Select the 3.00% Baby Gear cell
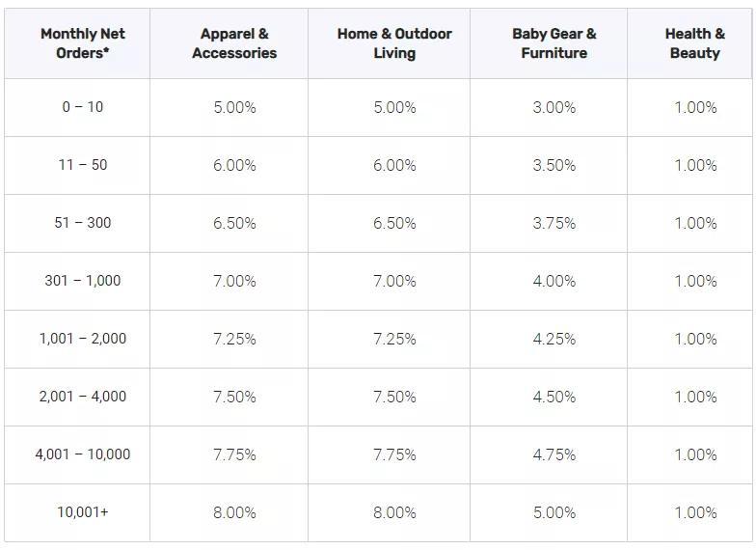756x550 pixels. point(553,107)
